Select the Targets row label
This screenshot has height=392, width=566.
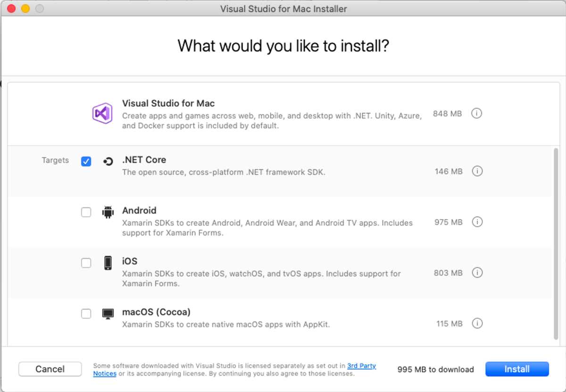(55, 160)
